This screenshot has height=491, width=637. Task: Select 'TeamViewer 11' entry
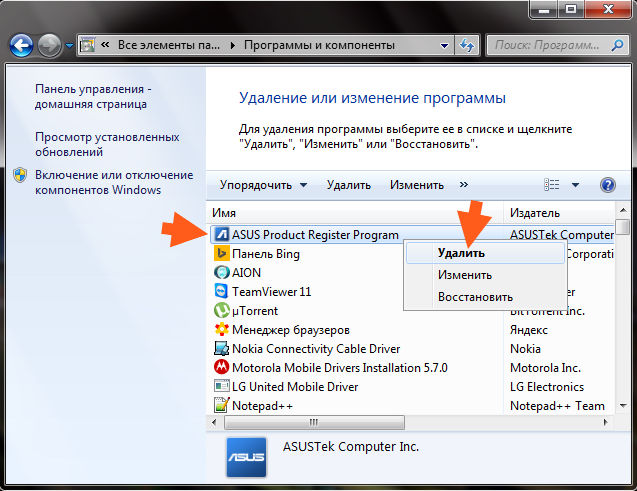tap(271, 292)
